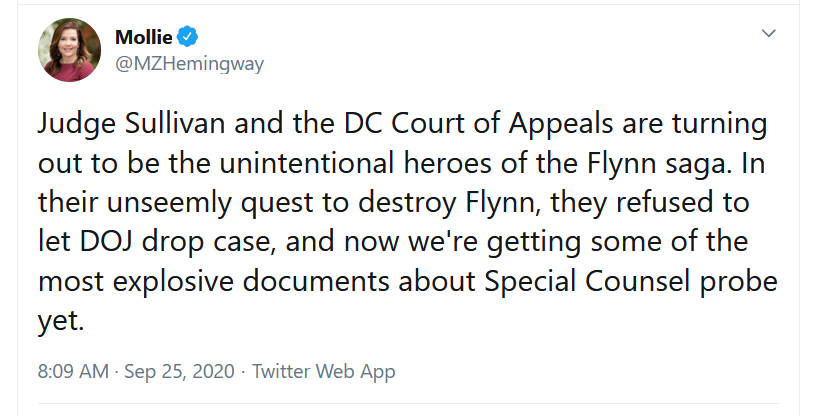Click the final word 'yet.' of the tweet
815x416 pixels.
pos(61,320)
